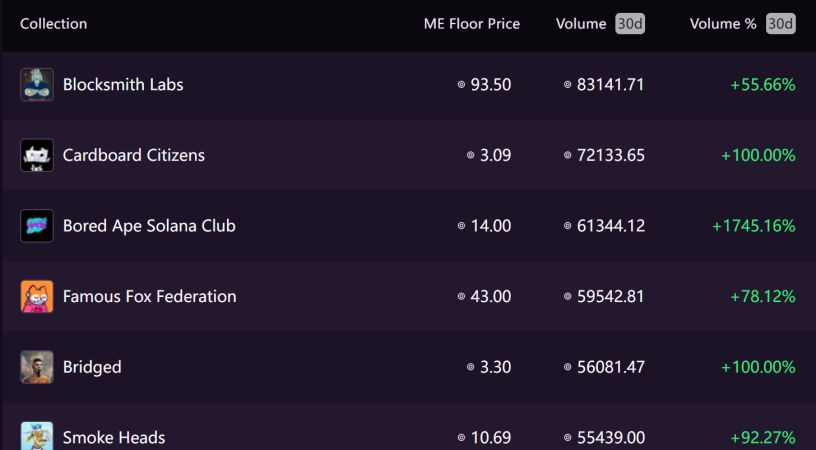Viewport: 816px width, 450px height.
Task: Open Cardboard Citizens collection avatar
Action: point(37,155)
